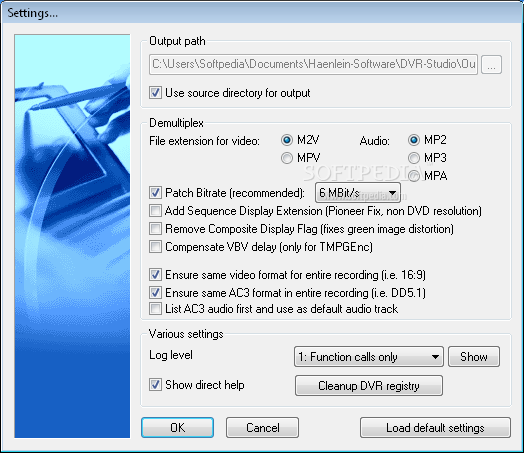
Task: Click the Output path text field
Action: [313, 64]
